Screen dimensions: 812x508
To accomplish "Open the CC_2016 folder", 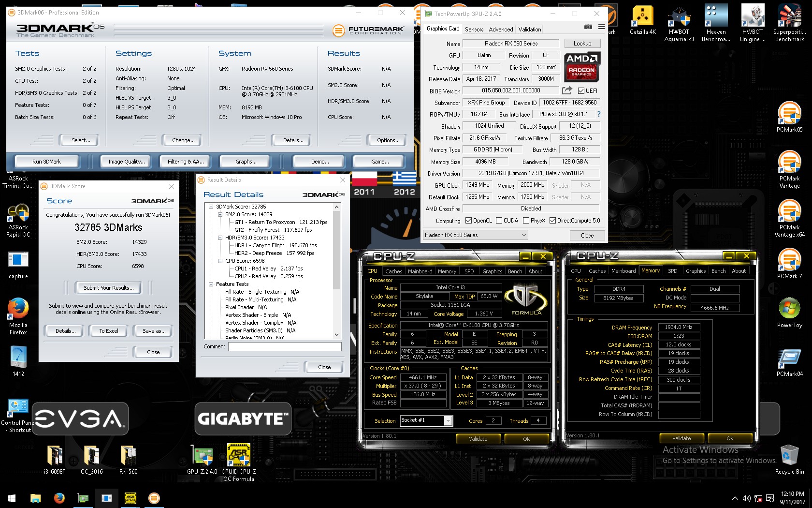I will 91,460.
